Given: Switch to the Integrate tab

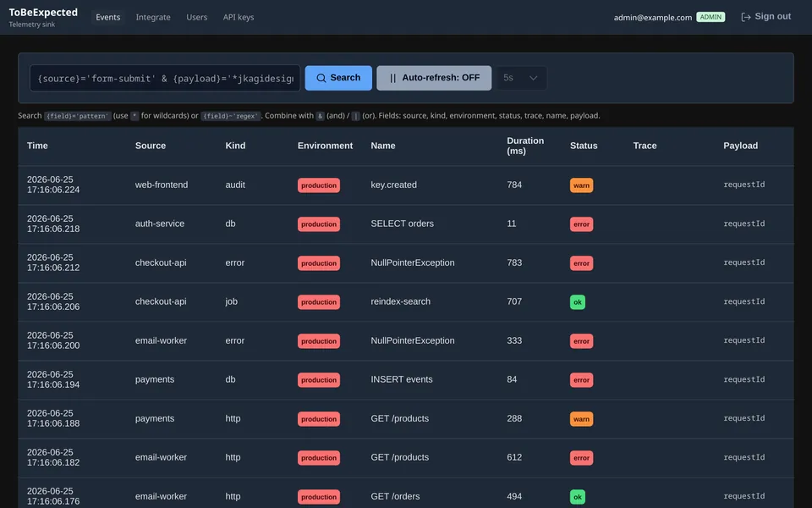Looking at the screenshot, I should pyautogui.click(x=153, y=17).
